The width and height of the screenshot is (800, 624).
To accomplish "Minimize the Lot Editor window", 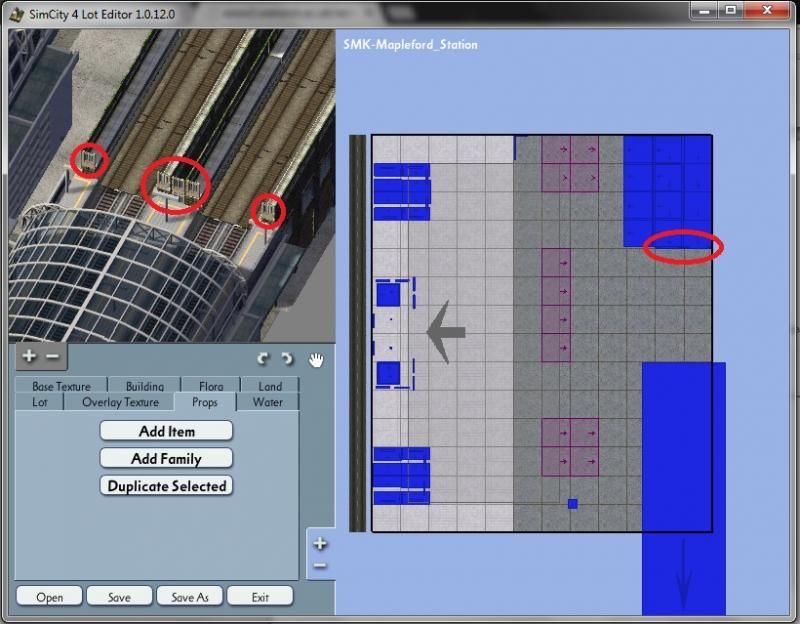I will [705, 10].
